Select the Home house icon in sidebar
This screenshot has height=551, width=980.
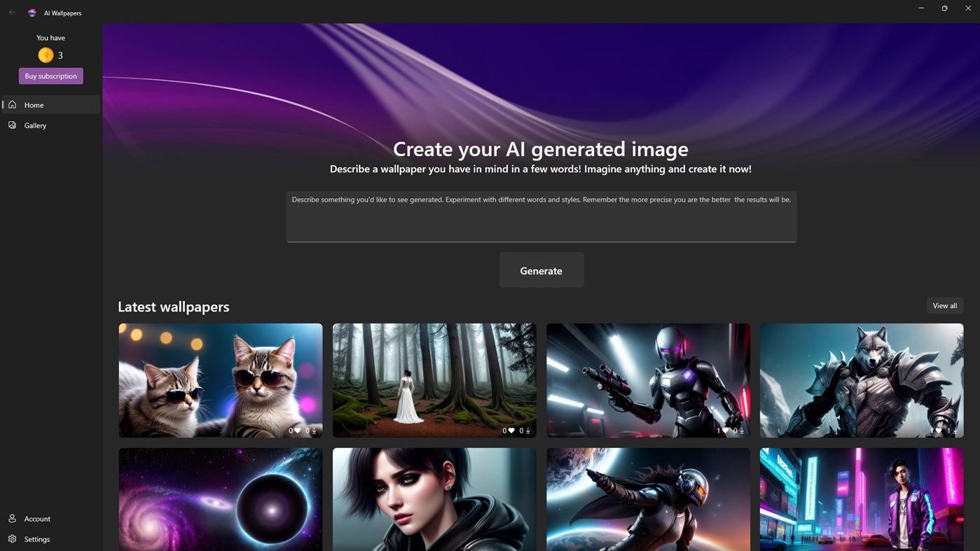point(12,104)
